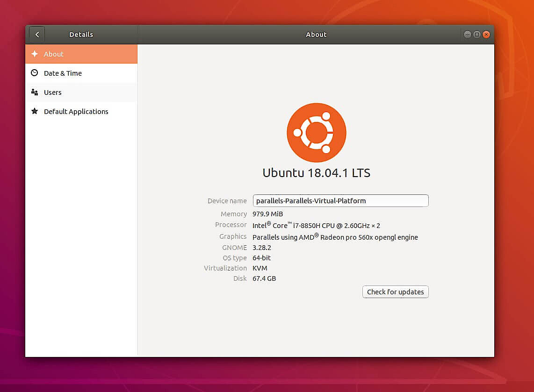Click the Ubuntu logo
Image resolution: width=534 pixels, height=392 pixels.
pos(316,132)
